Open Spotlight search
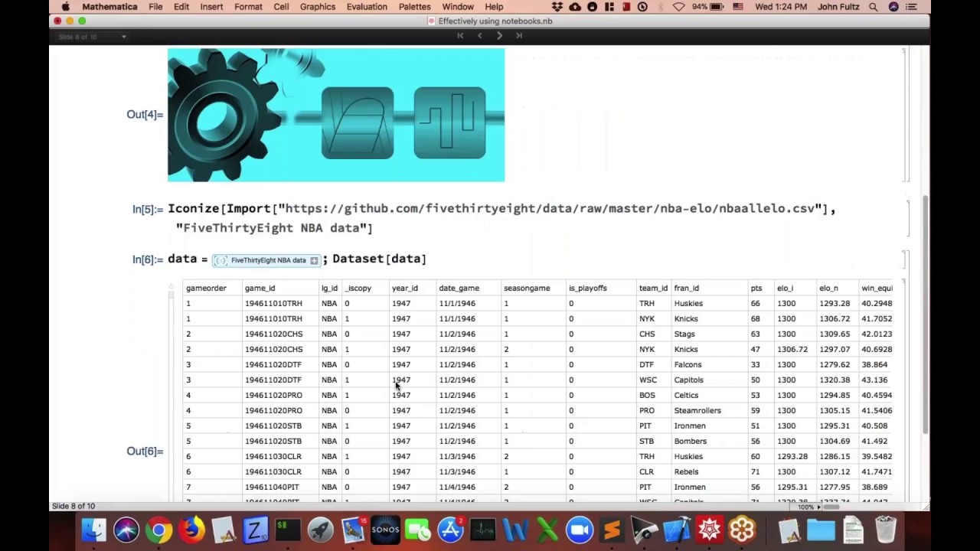 pyautogui.click(x=874, y=7)
